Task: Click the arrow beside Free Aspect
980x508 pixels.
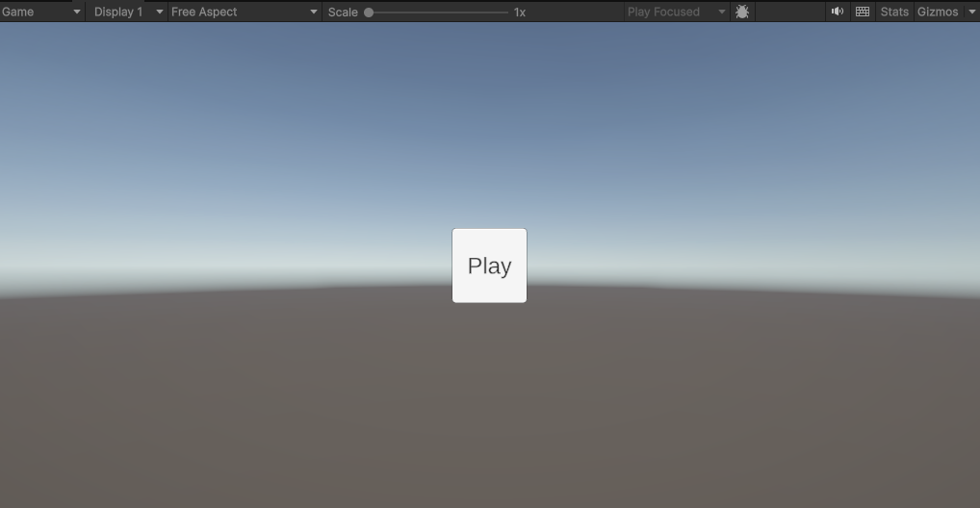Action: tap(313, 12)
